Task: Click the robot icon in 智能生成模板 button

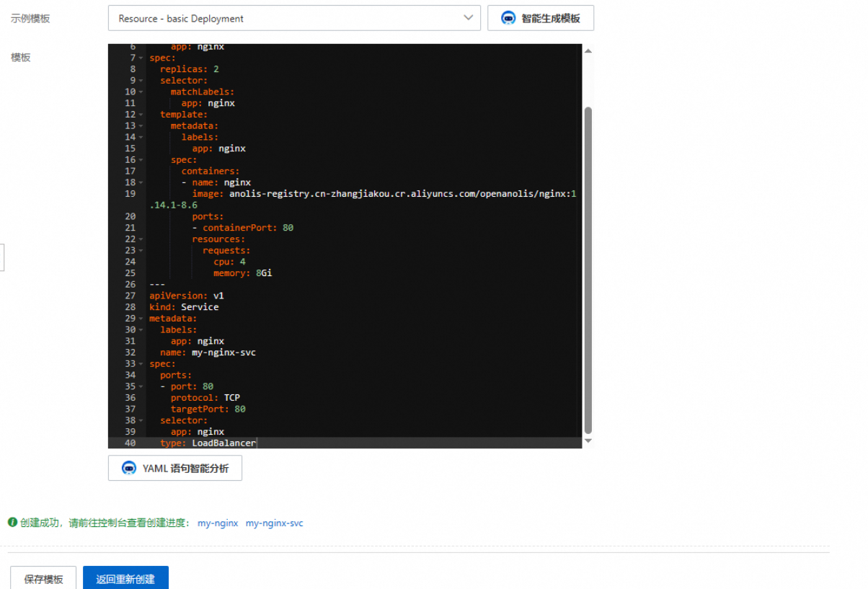Action: (509, 18)
